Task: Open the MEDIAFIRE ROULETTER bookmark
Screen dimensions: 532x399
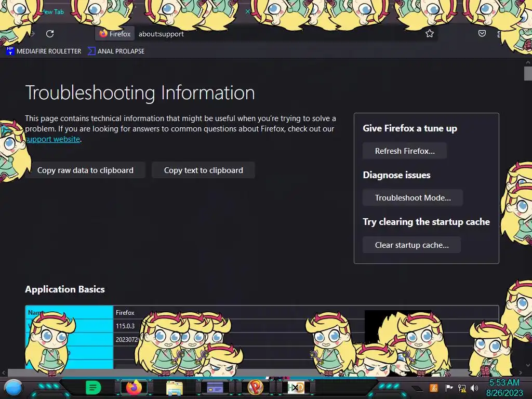Action: coord(44,51)
